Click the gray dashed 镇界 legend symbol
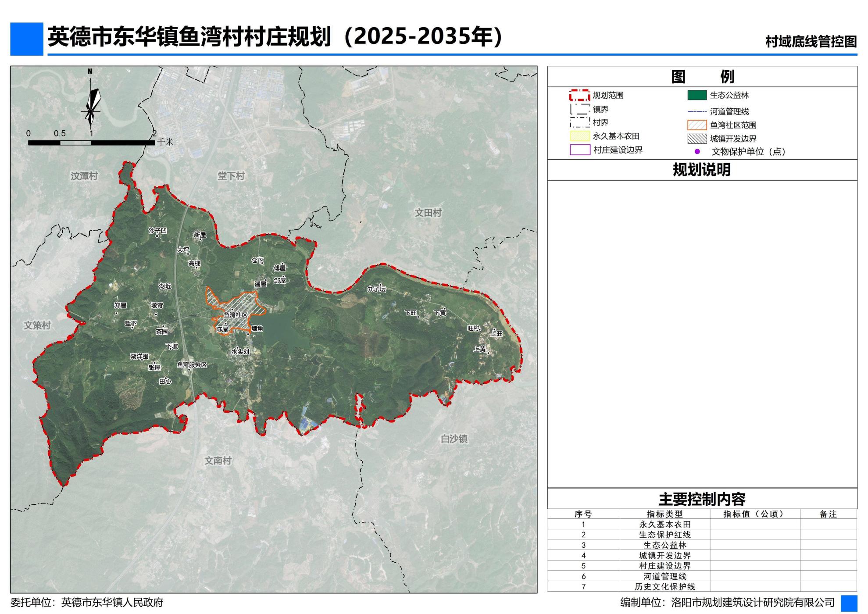868x614 pixels. (x=579, y=109)
